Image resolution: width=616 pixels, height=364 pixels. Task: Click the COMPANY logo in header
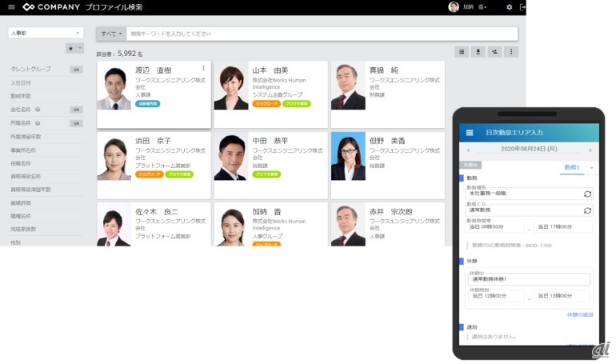(51, 7)
